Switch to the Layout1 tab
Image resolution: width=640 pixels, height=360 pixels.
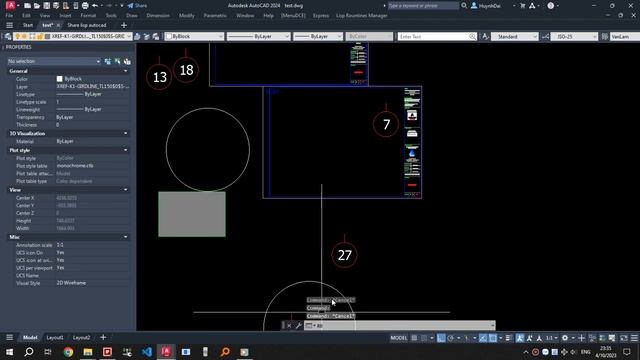(x=55, y=338)
